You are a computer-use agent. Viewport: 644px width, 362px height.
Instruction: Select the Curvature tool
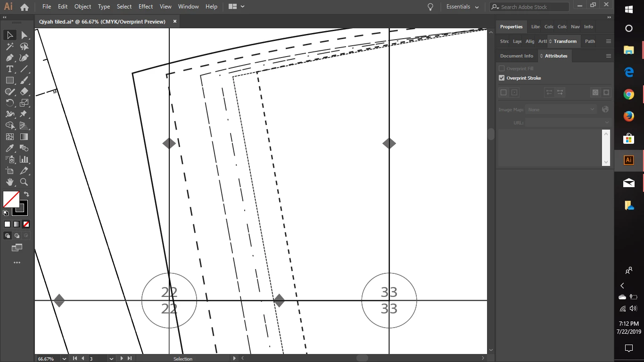coord(24,58)
